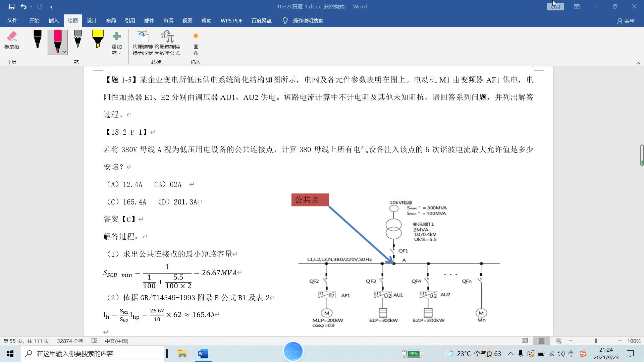The width and height of the screenshot is (644, 362).
Task: Click the zoom slider handle
Action: (596, 341)
